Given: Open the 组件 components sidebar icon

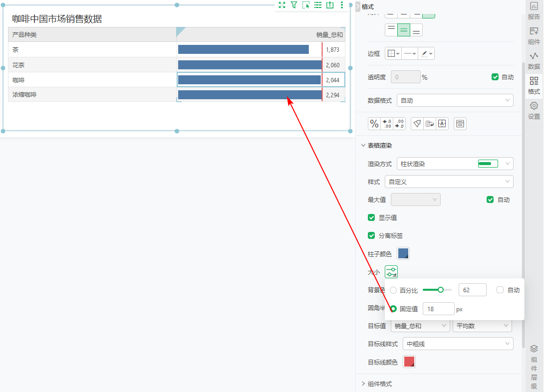Looking at the screenshot, I should click(x=534, y=36).
